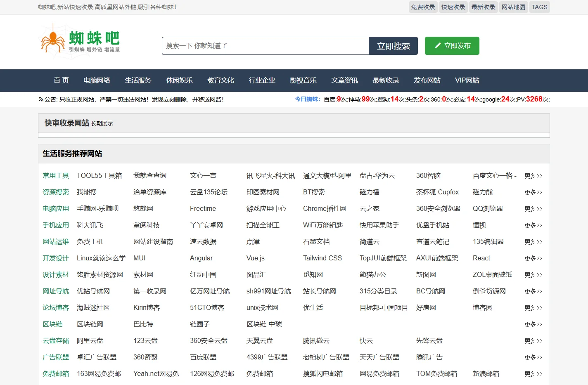
Task: Open the Vue.js link
Action: pos(256,258)
